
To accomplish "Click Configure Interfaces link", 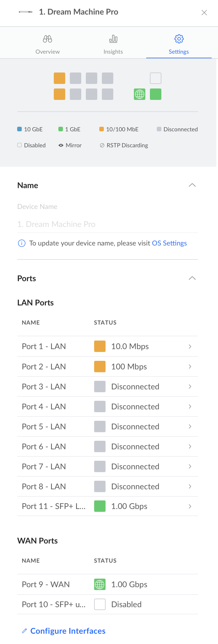I will click(68, 631).
